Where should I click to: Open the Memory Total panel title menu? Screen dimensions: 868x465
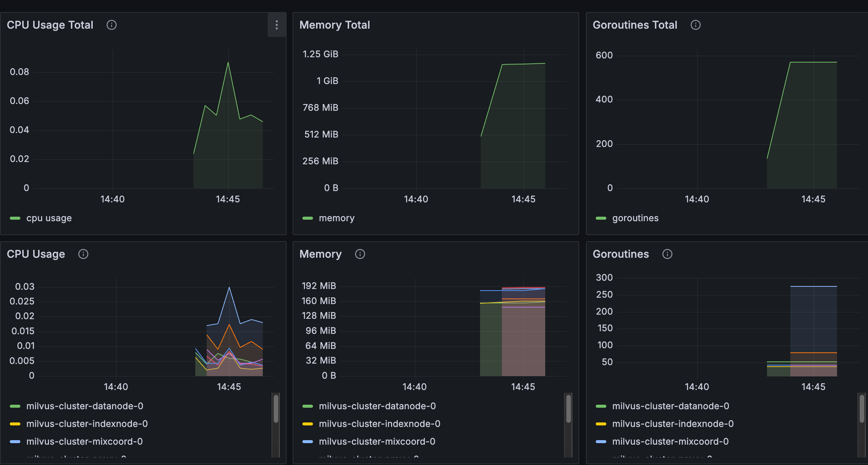coord(334,25)
